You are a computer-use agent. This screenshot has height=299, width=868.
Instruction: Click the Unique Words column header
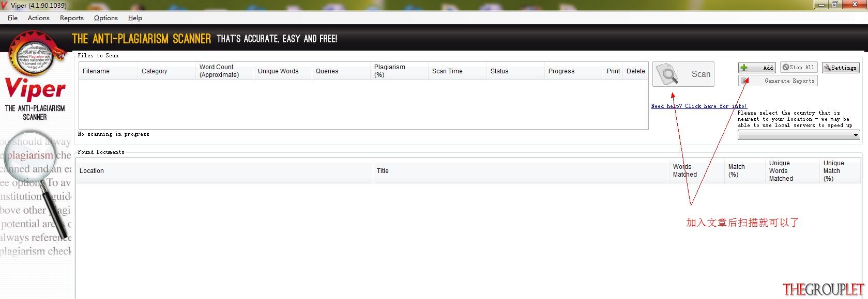pyautogui.click(x=283, y=71)
